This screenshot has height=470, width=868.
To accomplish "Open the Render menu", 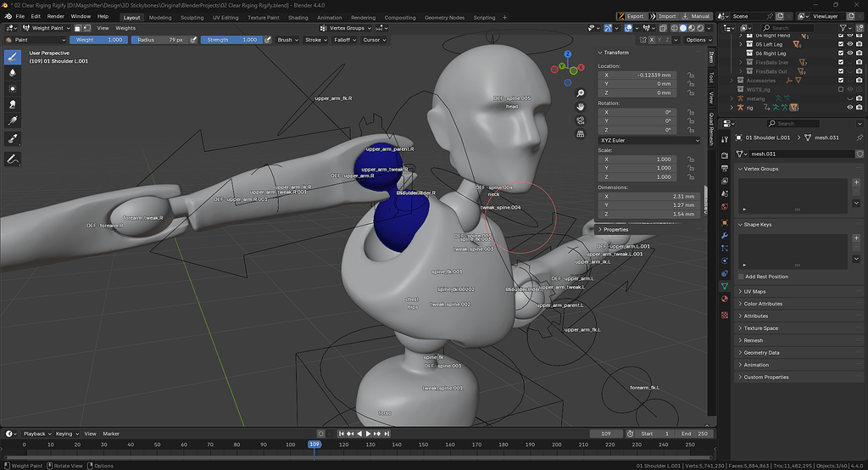I will 55,16.
